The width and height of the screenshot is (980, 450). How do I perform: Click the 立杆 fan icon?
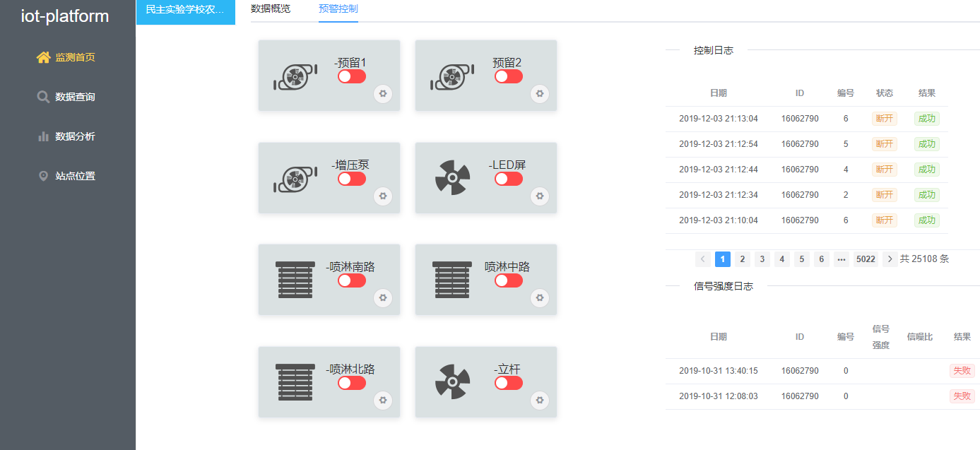coord(452,382)
